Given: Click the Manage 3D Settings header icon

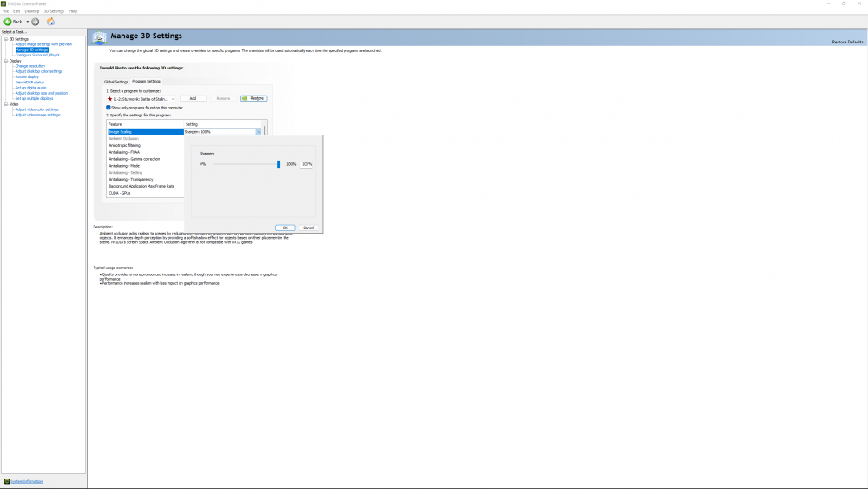Looking at the screenshot, I should tap(99, 37).
